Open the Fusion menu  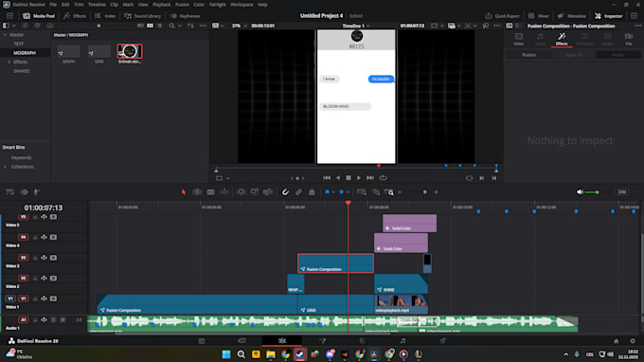[182, 5]
